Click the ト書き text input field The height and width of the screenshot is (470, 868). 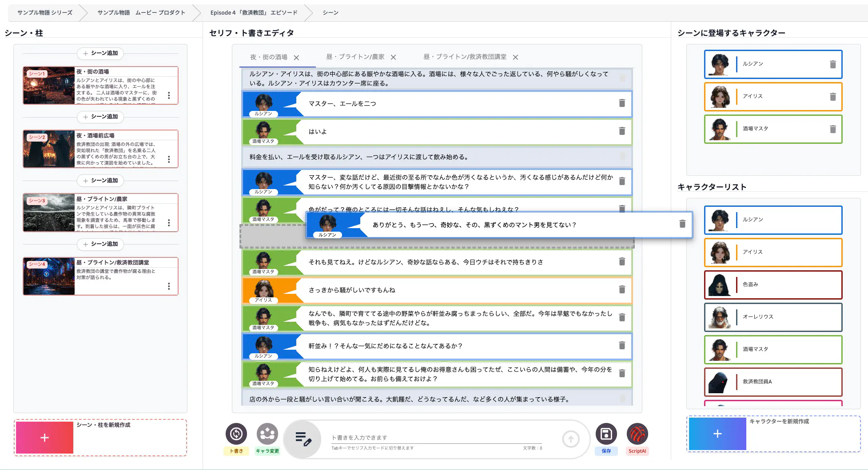(435, 438)
